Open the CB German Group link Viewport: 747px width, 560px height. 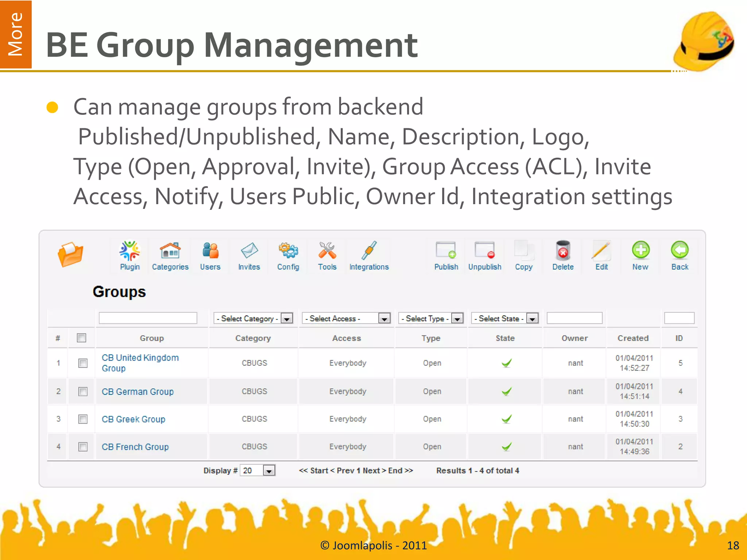[x=138, y=392]
